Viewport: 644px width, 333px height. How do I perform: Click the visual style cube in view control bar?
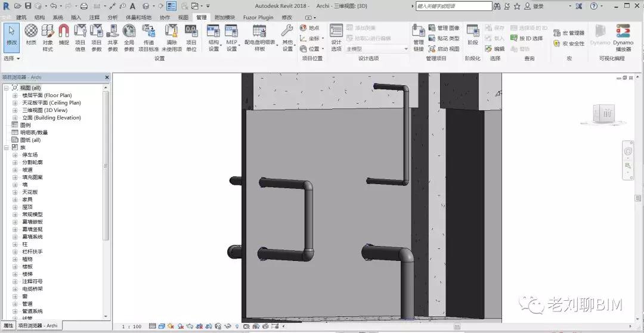(x=162, y=326)
